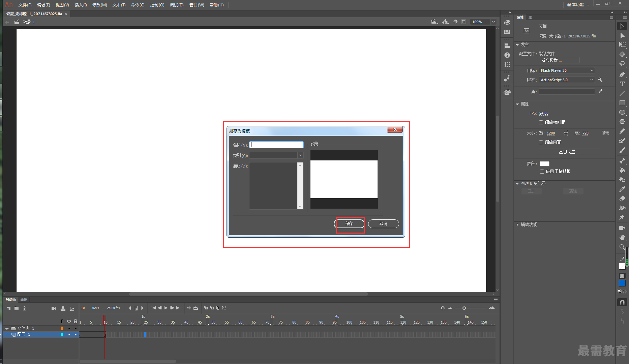
Task: Select the Camera tool in toolbar
Action: click(622, 228)
